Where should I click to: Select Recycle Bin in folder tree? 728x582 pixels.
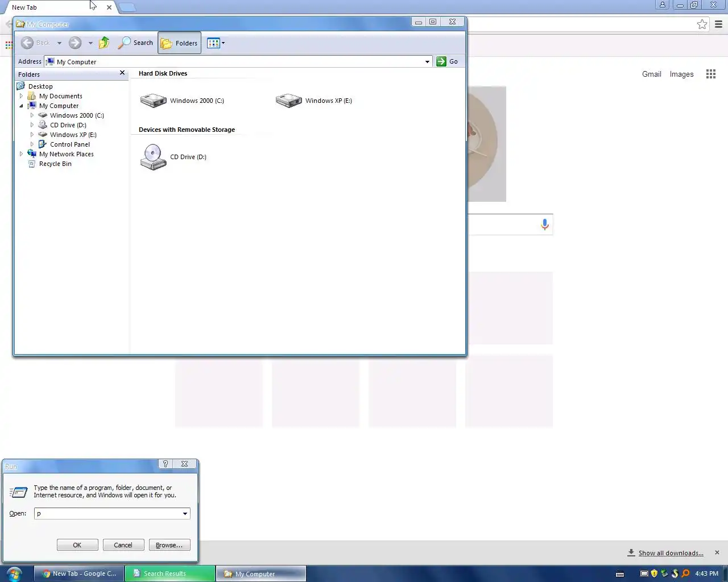point(55,164)
